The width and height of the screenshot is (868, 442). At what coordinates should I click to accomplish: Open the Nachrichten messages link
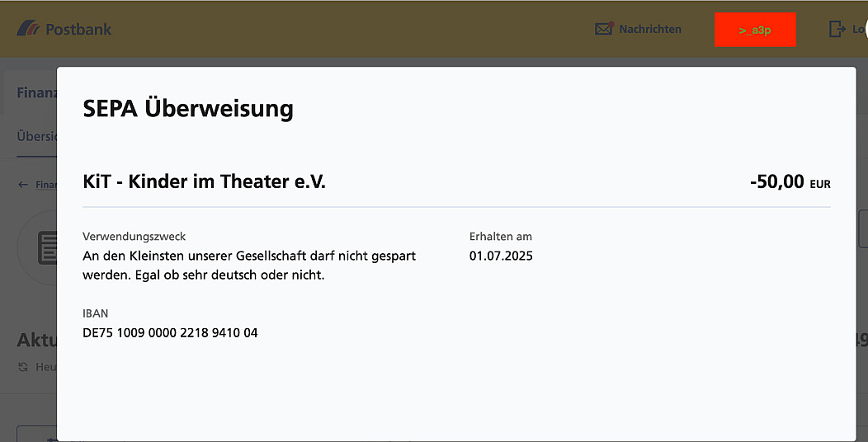[649, 29]
